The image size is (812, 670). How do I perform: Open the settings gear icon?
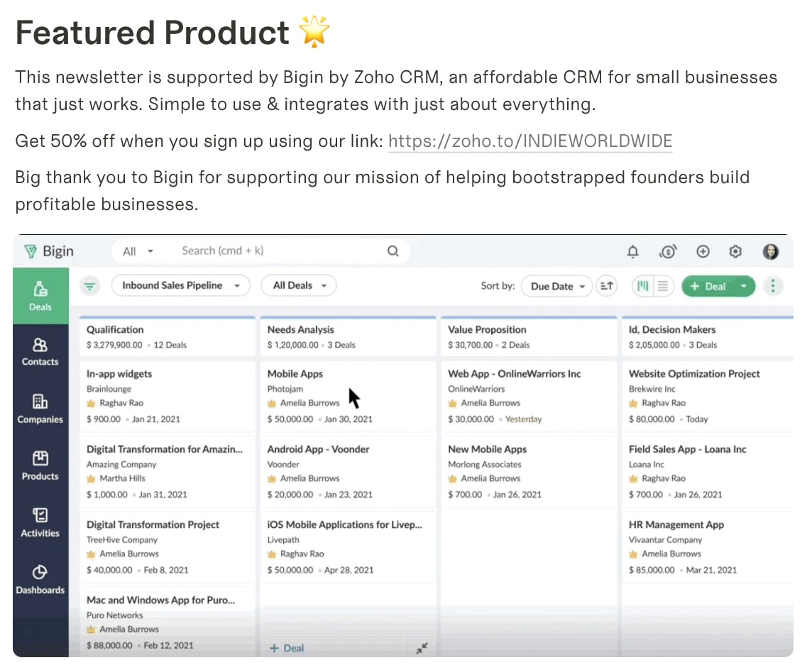(x=735, y=252)
